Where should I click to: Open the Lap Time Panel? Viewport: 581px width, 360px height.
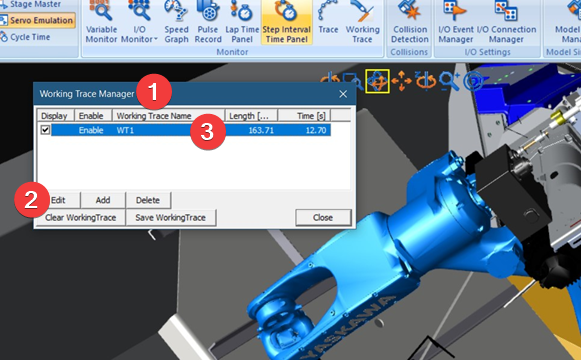click(x=242, y=22)
